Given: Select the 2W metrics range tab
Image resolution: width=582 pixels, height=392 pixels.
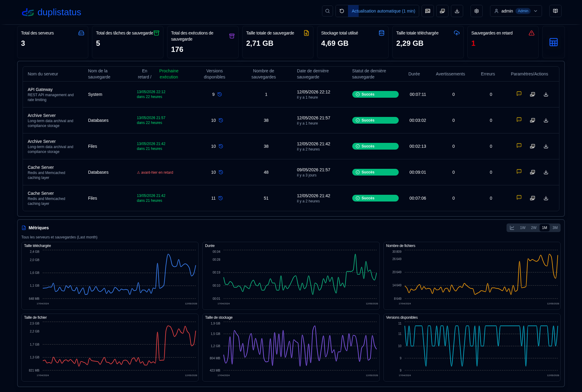Looking at the screenshot, I should pyautogui.click(x=534, y=228).
